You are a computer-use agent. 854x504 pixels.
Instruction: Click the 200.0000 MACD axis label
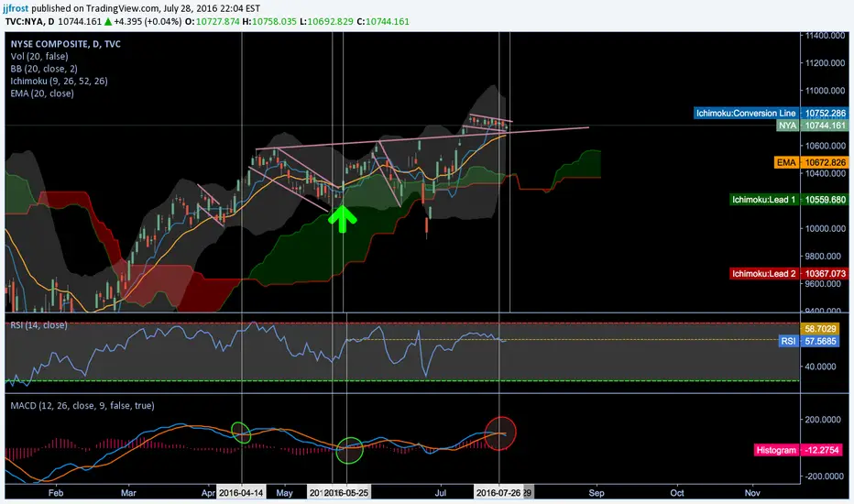pos(825,420)
